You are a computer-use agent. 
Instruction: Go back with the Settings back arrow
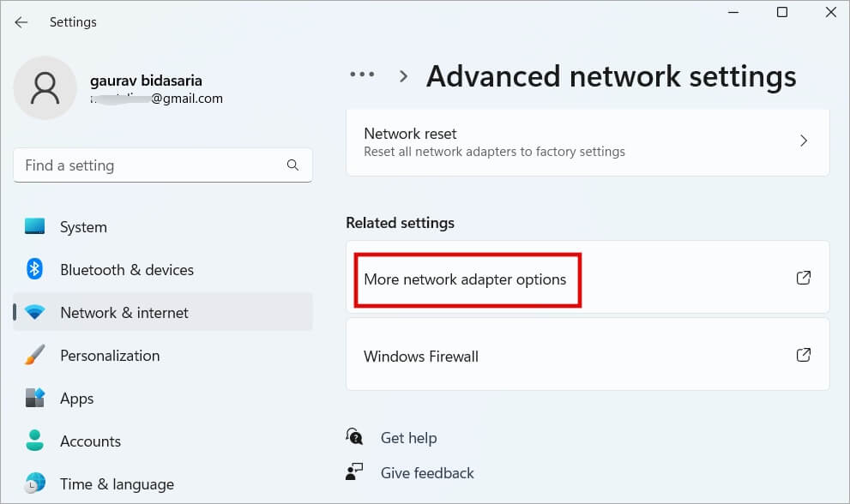[x=21, y=22]
